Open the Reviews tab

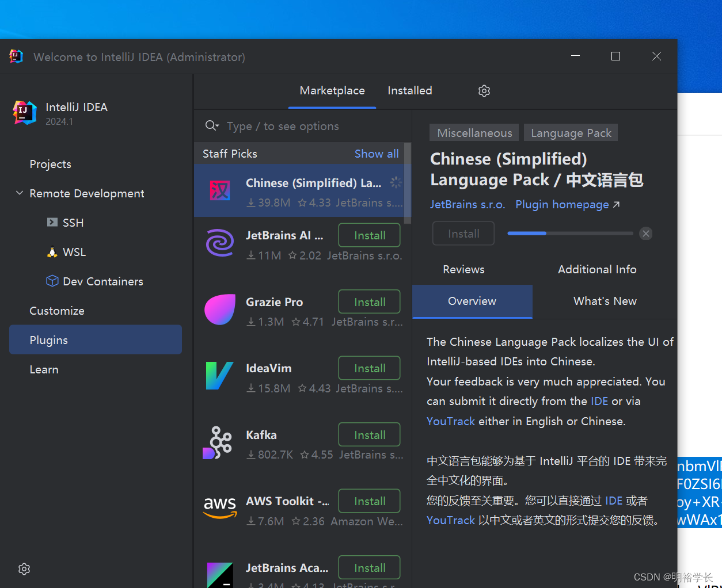[463, 269]
